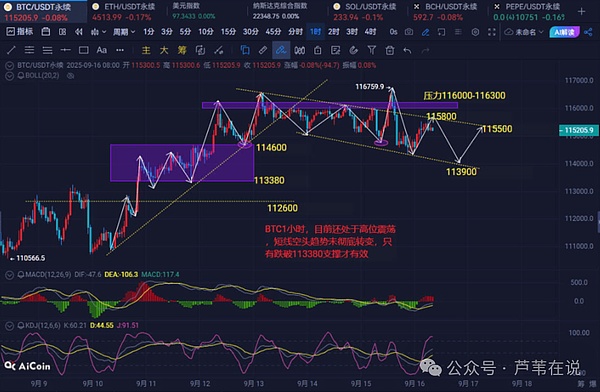This screenshot has width=600, height=392.
Task: Take a chart snapshot with camera icon
Action: click(409, 32)
